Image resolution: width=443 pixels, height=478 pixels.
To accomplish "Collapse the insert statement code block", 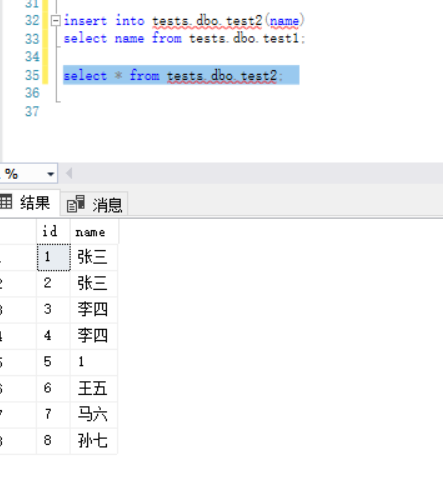I will click(56, 21).
